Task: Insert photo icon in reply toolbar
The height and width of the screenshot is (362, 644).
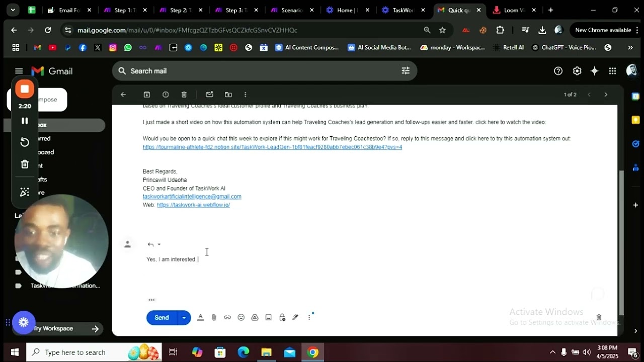Action: pos(268,317)
